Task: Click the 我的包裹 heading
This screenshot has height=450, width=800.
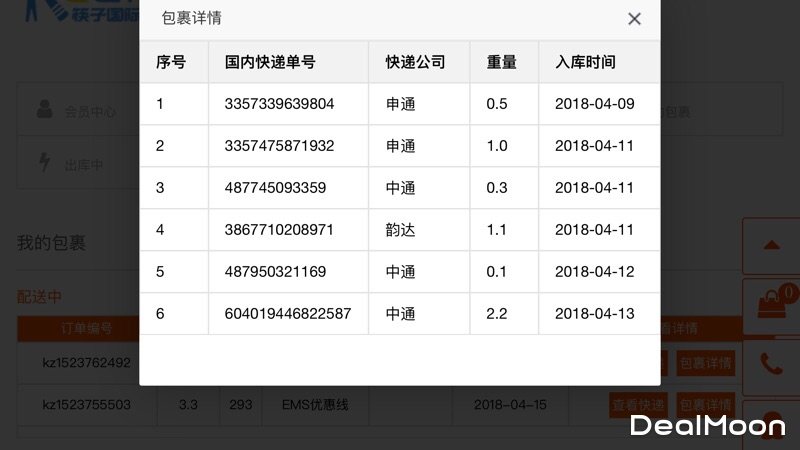Action: coord(51,243)
